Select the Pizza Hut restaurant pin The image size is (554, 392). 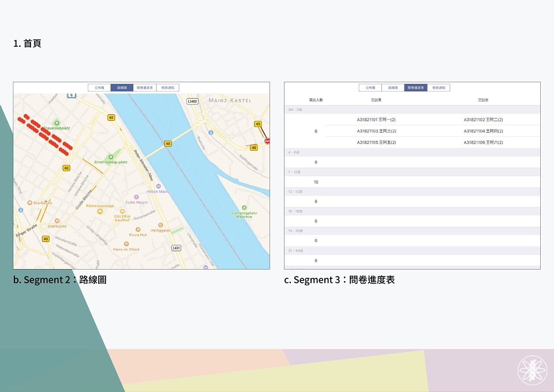click(x=138, y=229)
